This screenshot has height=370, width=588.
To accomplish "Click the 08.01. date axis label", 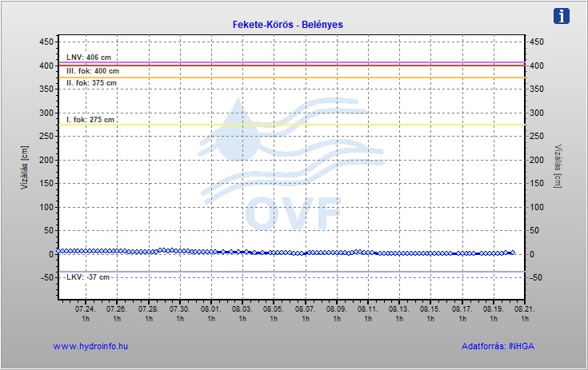I will (x=211, y=309).
